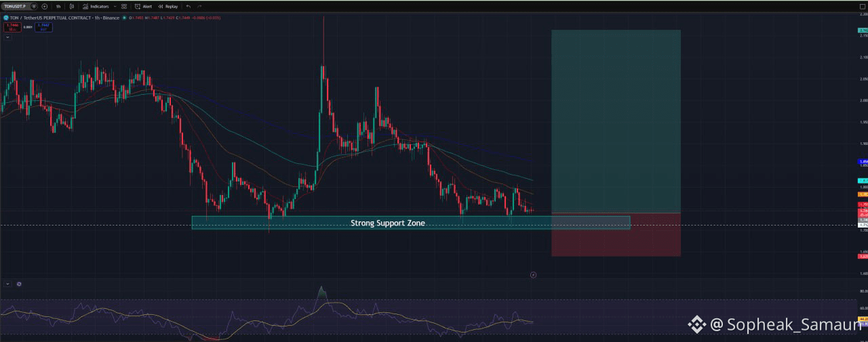Image resolution: width=868 pixels, height=342 pixels.
Task: Redo the last chart action
Action: pyautogui.click(x=199, y=7)
